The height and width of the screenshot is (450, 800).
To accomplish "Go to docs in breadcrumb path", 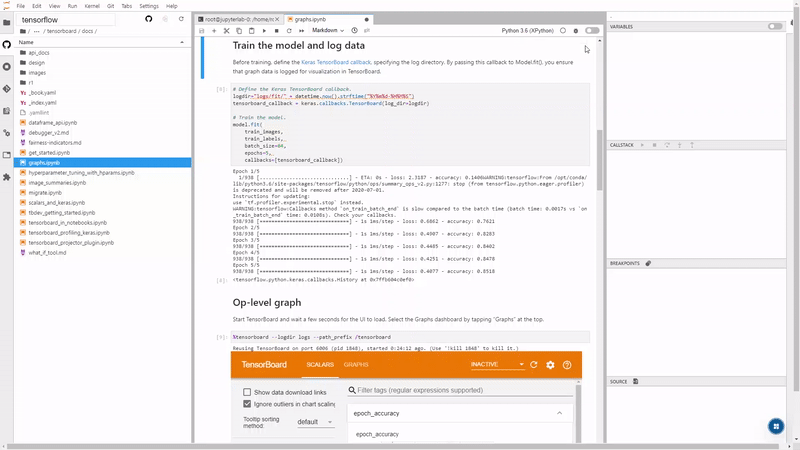I will pyautogui.click(x=87, y=31).
